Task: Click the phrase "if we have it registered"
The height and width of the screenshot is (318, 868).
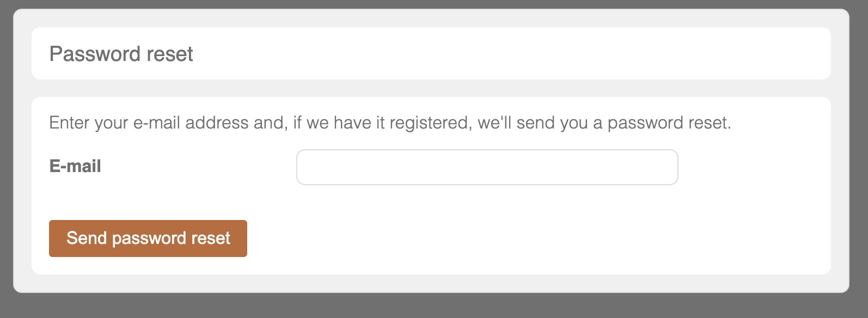Action: click(381, 123)
